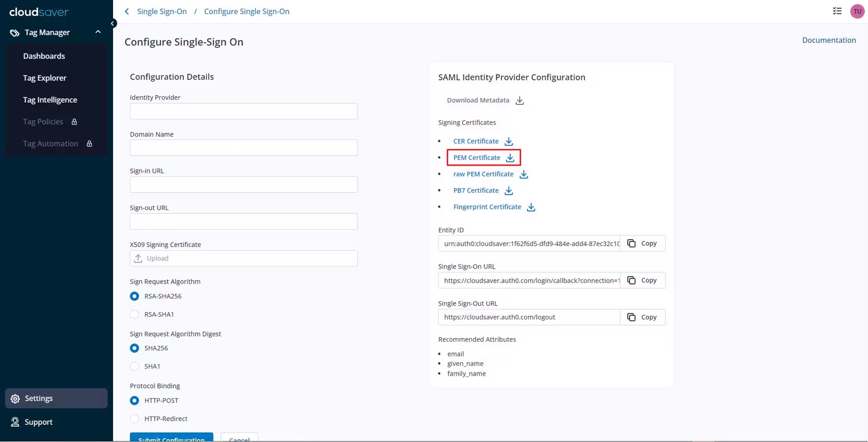Focus the Identity Provider input field
Screen dimensions: 868x442
point(243,111)
